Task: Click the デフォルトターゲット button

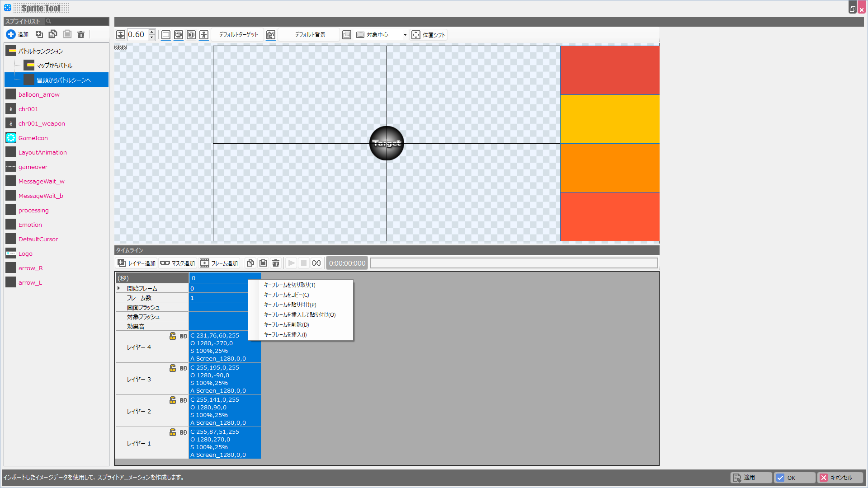Action: coord(238,35)
